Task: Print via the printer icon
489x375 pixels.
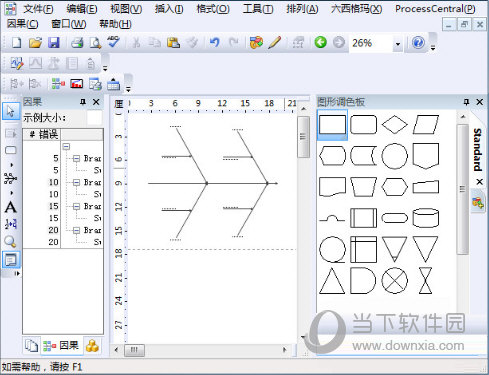Action: click(x=77, y=43)
